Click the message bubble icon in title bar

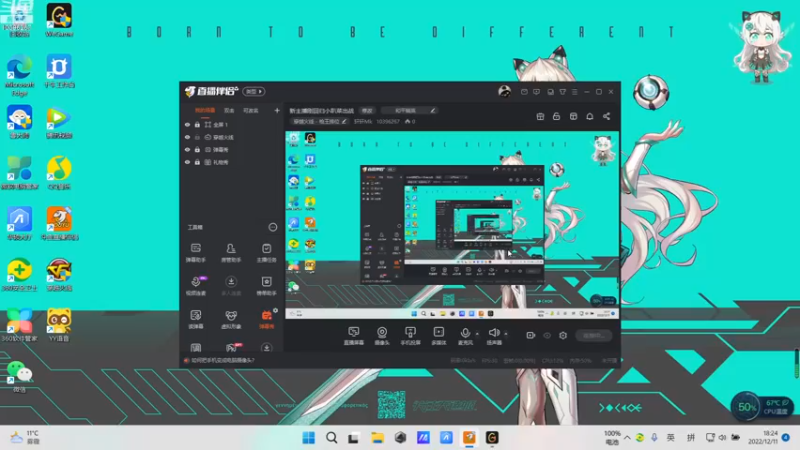point(536,92)
